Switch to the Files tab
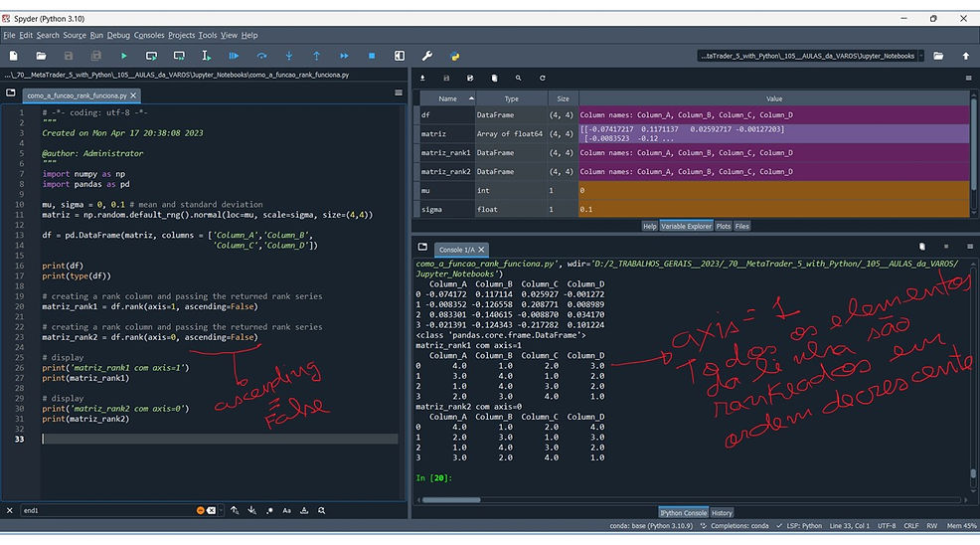The height and width of the screenshot is (545, 980). pyautogui.click(x=741, y=226)
